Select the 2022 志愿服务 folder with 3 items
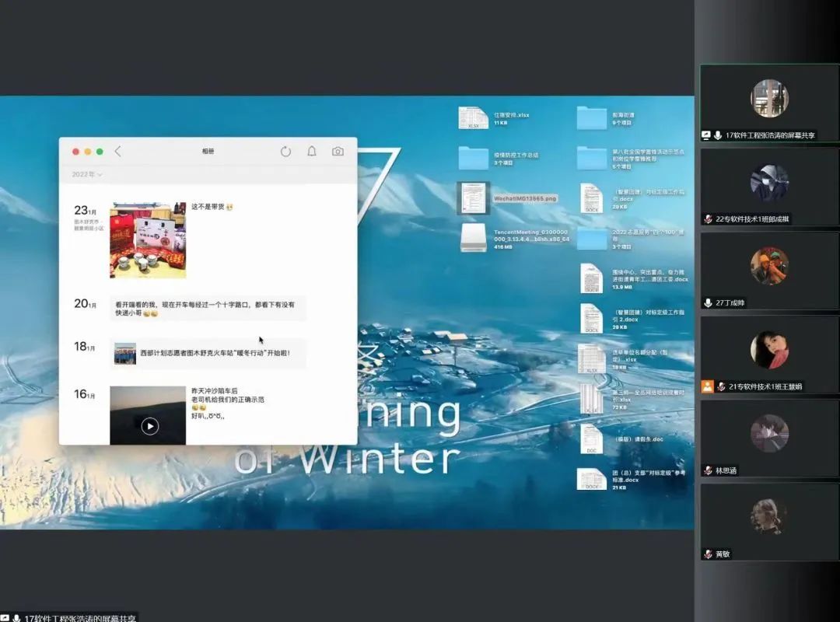The width and height of the screenshot is (840, 622). pos(592,238)
